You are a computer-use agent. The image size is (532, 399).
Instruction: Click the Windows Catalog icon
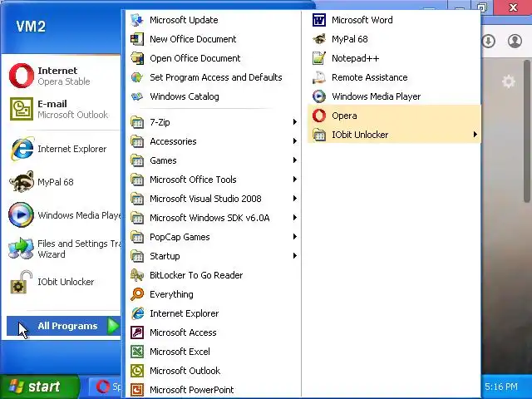(x=137, y=96)
